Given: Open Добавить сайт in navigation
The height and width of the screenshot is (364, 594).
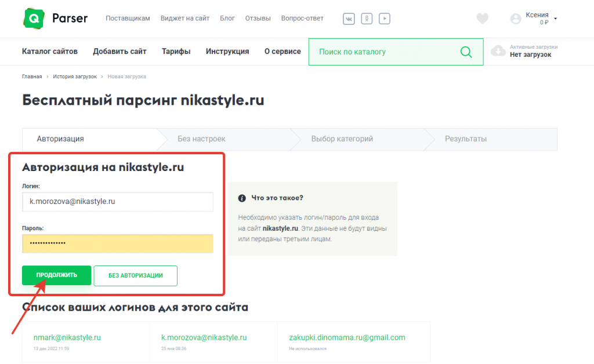Looking at the screenshot, I should click(x=119, y=52).
